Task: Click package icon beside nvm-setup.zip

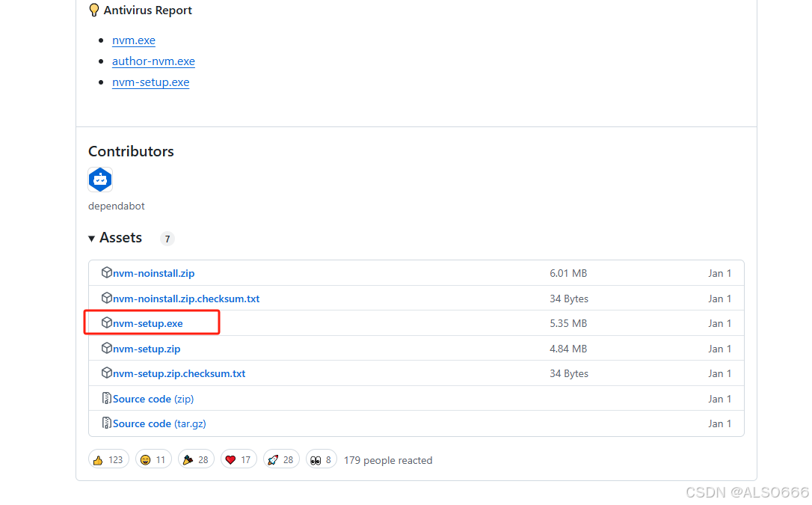Action: [107, 348]
